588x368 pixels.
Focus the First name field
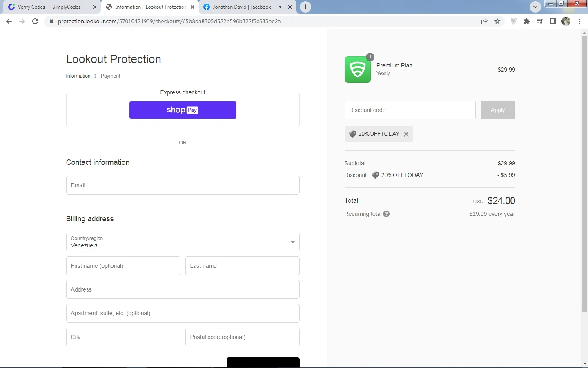[123, 266]
